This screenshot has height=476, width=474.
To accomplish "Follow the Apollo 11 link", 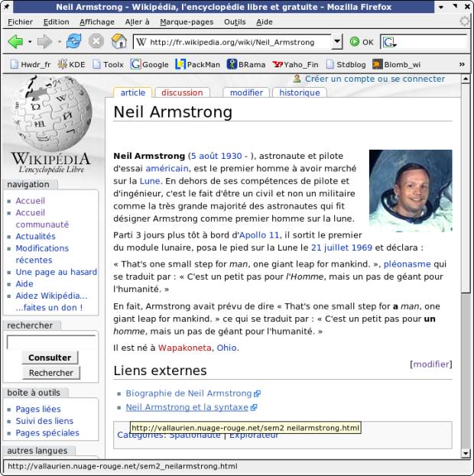I will 260,235.
